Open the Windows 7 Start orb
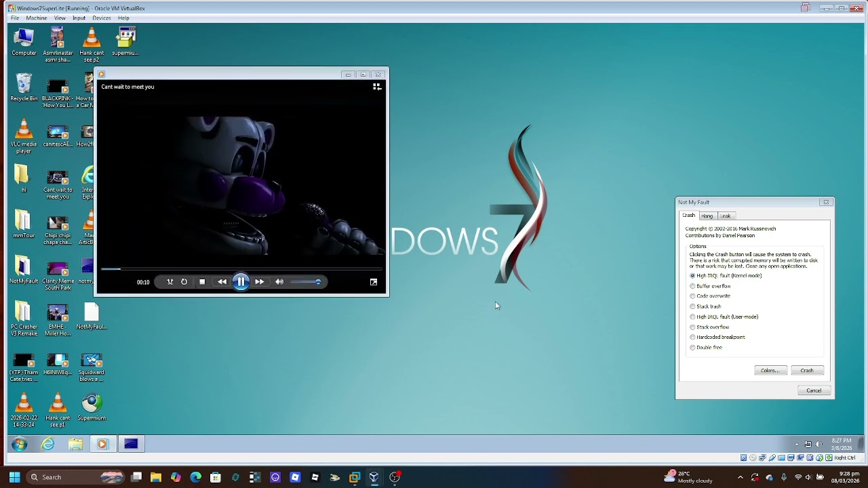Screen dimensions: 868x488 (x=19, y=444)
